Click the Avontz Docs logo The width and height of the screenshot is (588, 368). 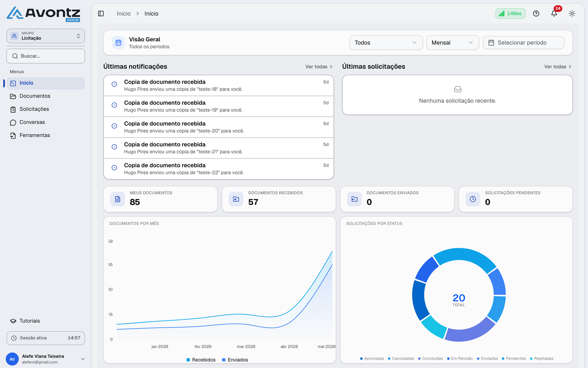[x=43, y=14]
